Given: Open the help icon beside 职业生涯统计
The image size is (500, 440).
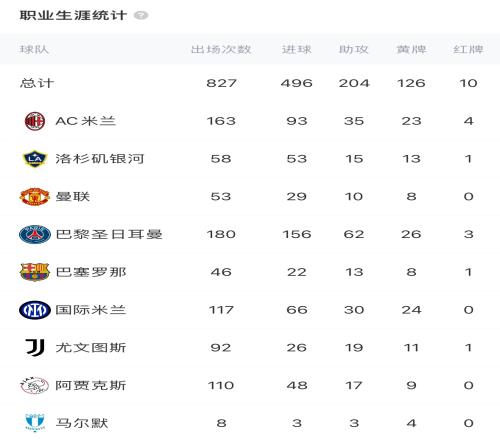Looking at the screenshot, I should [x=141, y=15].
